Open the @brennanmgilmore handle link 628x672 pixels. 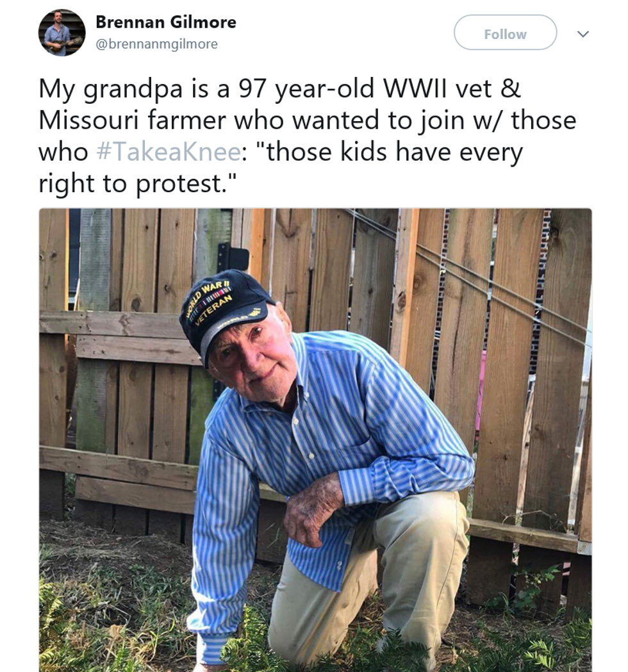156,44
